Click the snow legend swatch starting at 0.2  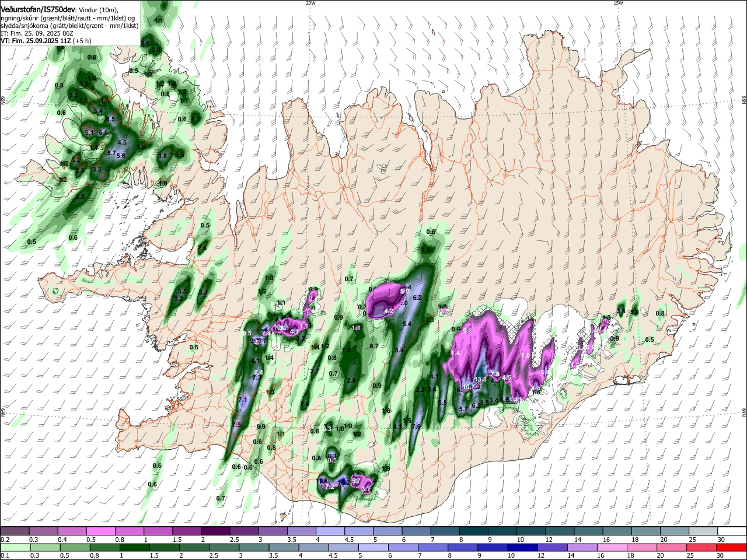15,531
